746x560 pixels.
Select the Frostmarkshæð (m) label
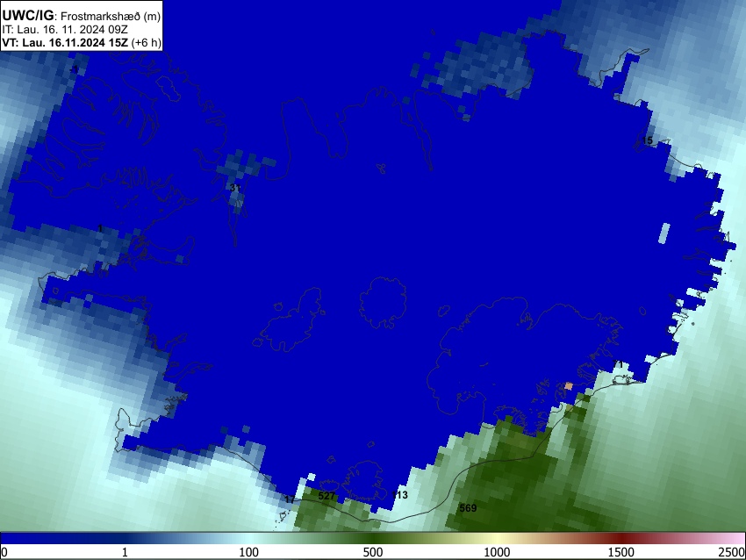111,17
